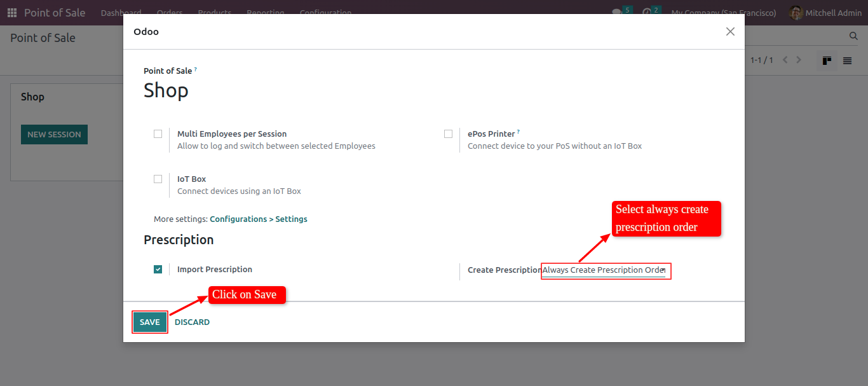Uncheck the Import Prescription checkbox
868x386 pixels.
158,270
